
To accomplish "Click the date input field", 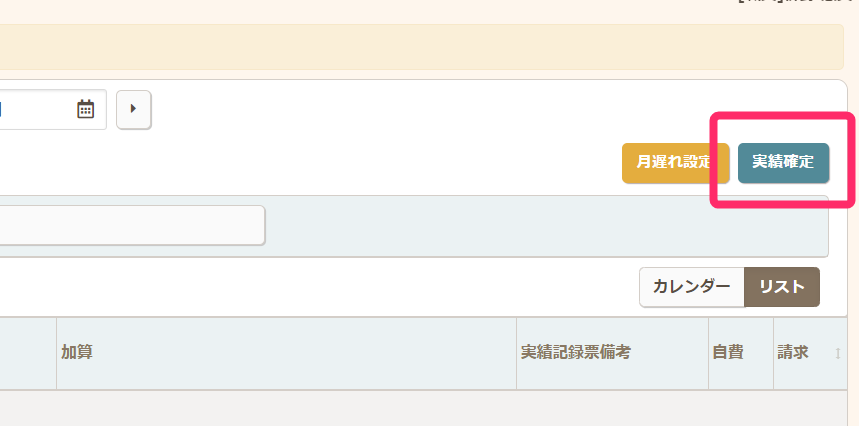I will (x=35, y=109).
